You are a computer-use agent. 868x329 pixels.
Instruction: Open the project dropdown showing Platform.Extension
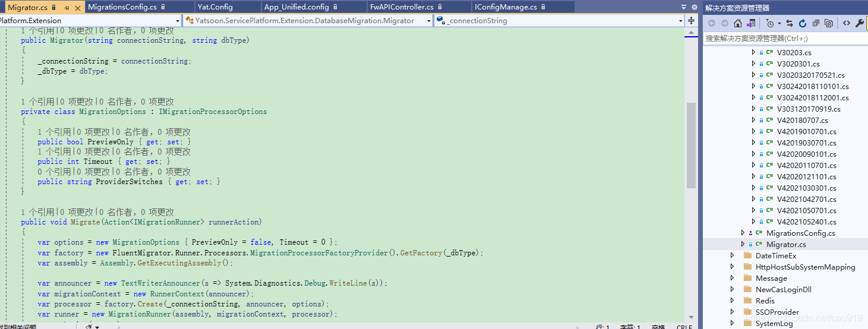click(x=90, y=20)
